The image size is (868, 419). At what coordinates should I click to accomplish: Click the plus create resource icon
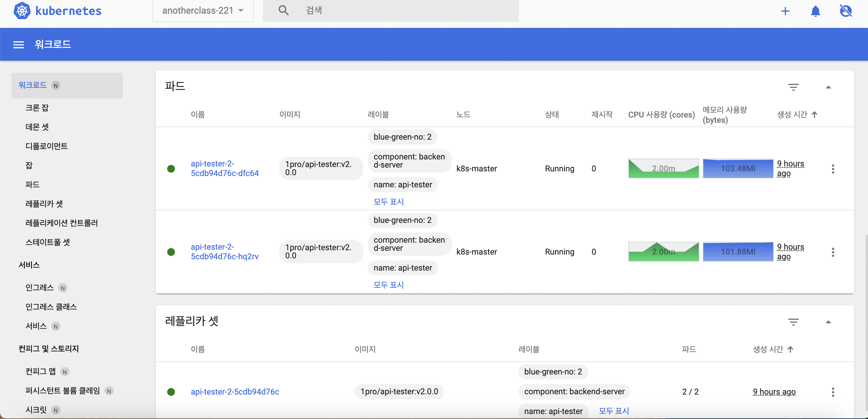point(785,11)
